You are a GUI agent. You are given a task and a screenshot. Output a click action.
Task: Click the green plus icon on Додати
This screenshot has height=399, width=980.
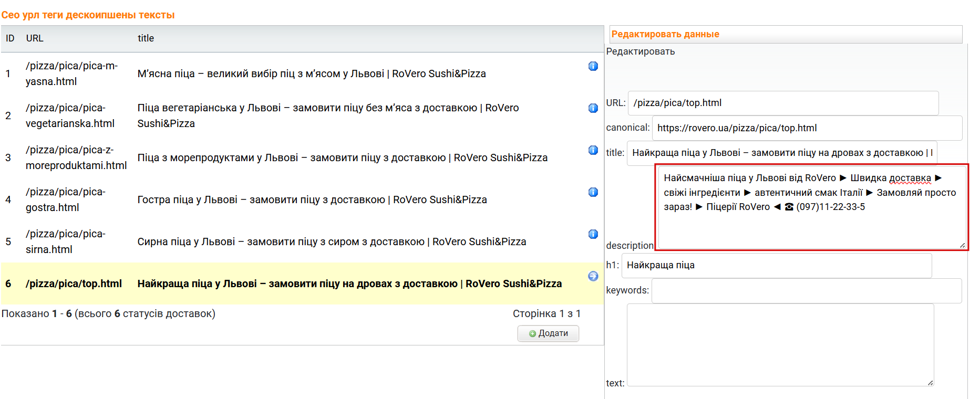[532, 333]
